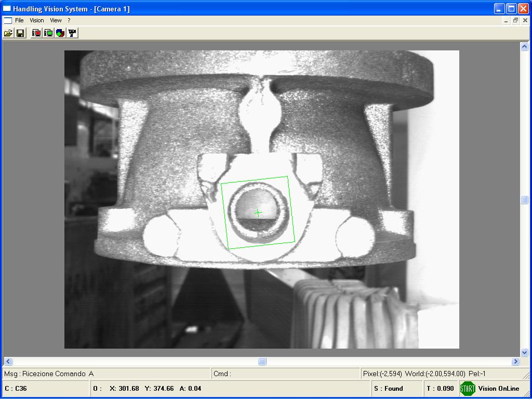Click the "Pel:-1" status readout
The width and height of the screenshot is (532, 399).
coord(477,374)
